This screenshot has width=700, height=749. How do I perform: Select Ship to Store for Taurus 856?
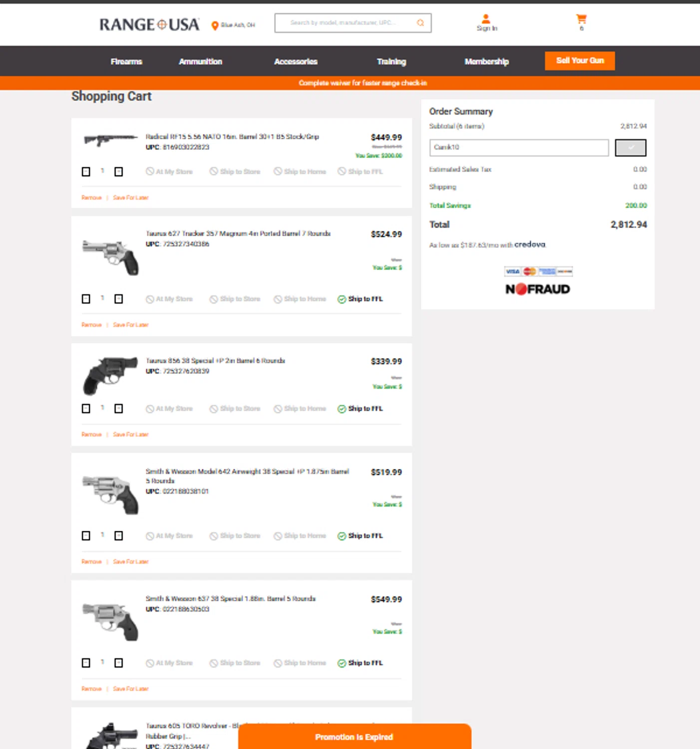[235, 409]
